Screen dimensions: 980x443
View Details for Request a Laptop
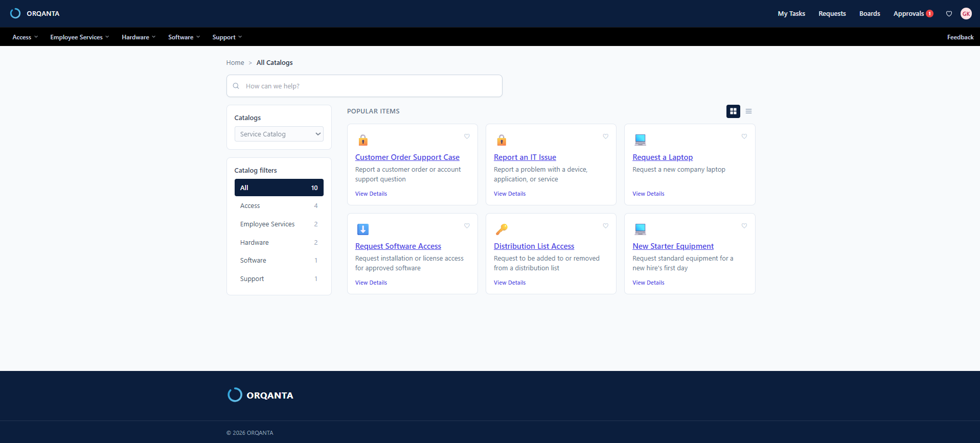[648, 194]
